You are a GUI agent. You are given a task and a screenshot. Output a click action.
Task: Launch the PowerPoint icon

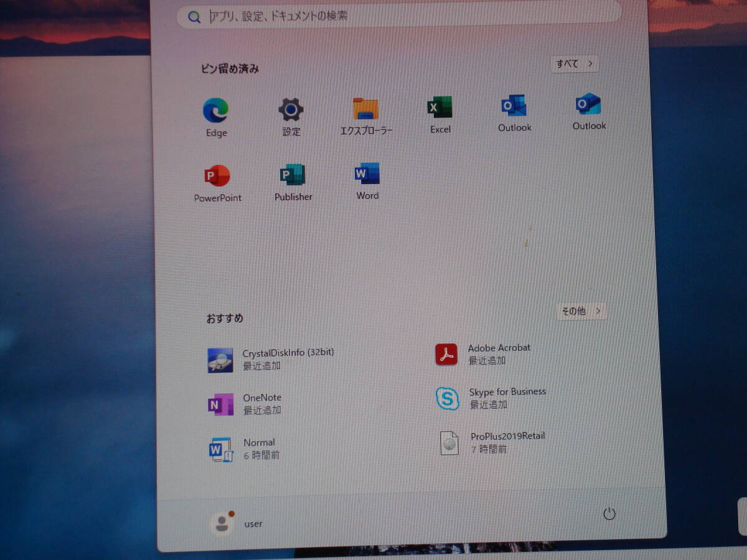click(x=217, y=176)
